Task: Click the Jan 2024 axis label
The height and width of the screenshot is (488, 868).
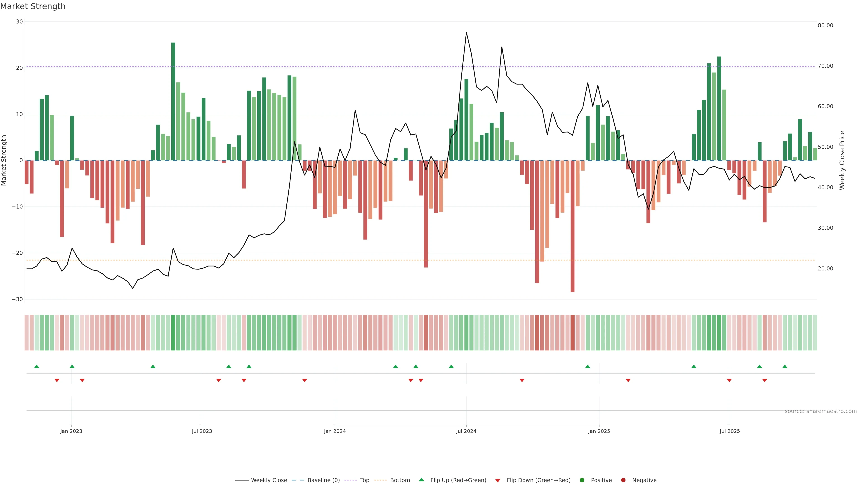Action: point(335,431)
